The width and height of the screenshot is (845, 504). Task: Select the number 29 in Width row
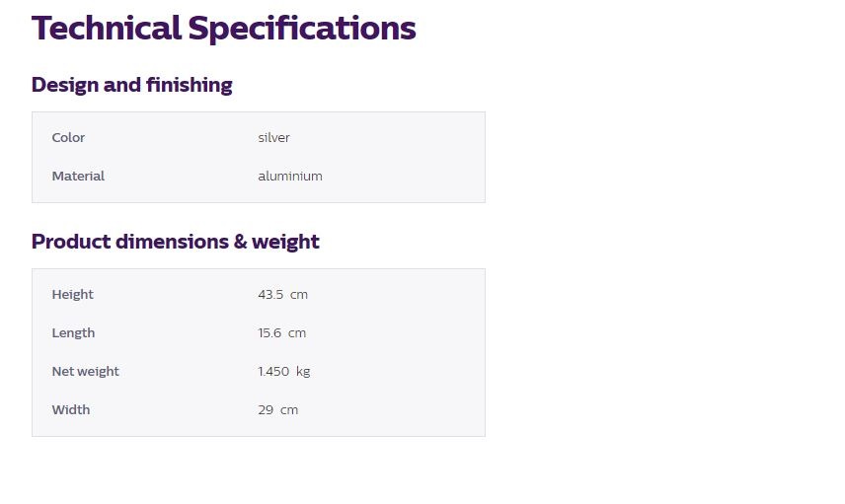click(x=266, y=410)
